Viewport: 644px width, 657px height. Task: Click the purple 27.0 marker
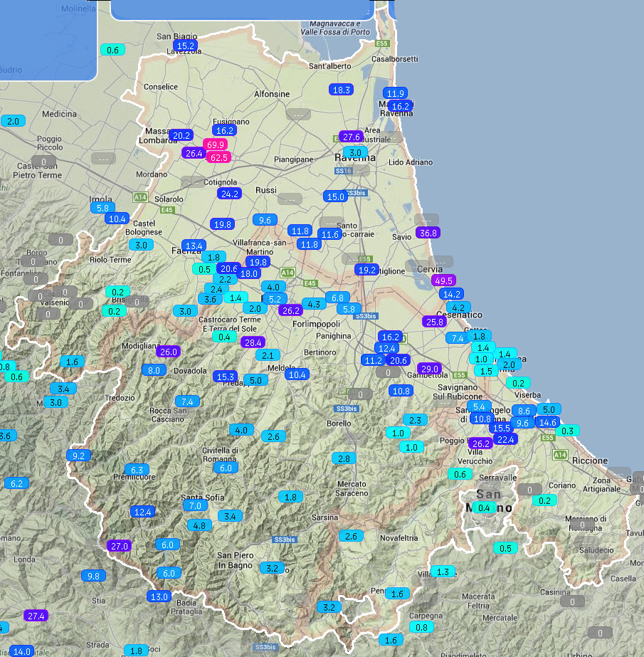[119, 546]
